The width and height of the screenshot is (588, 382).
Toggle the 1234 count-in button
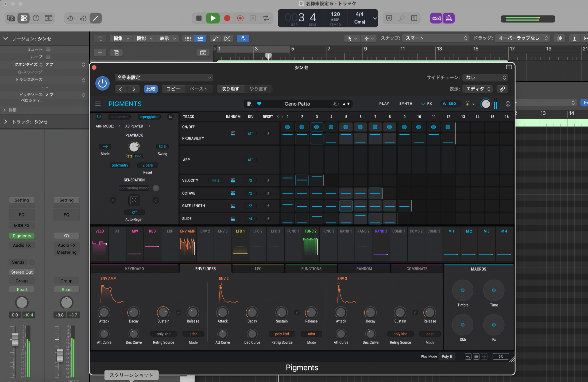point(436,18)
